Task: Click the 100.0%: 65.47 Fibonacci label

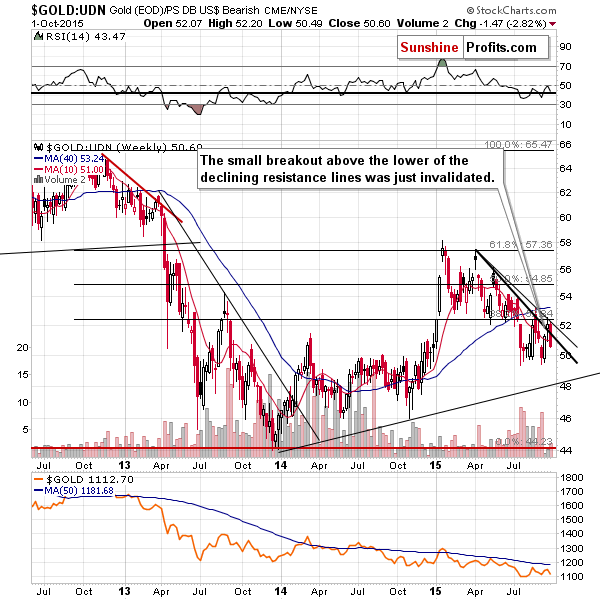Action: coord(518,145)
